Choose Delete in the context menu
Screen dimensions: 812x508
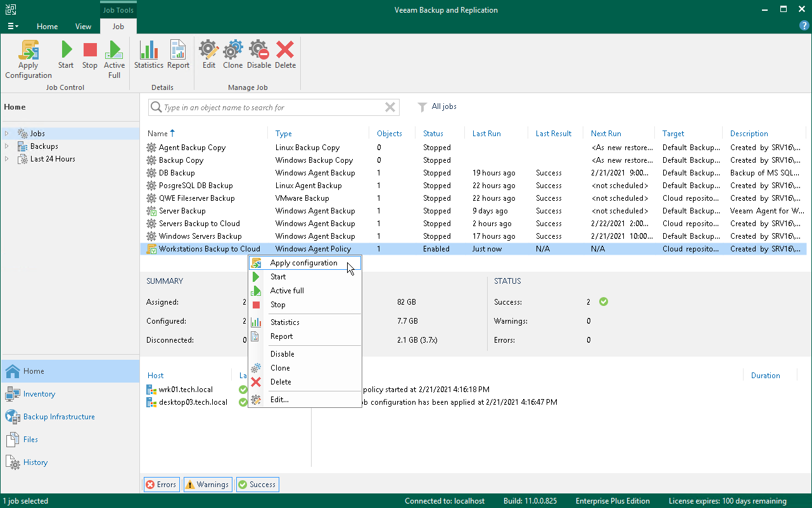point(304,382)
